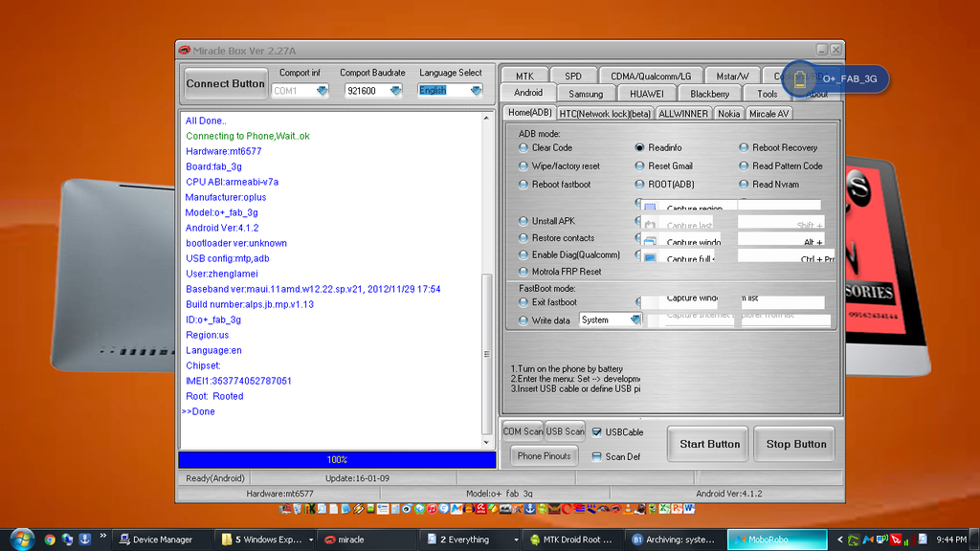Select the Read Pattern Code option
The image size is (980, 551).
(744, 166)
